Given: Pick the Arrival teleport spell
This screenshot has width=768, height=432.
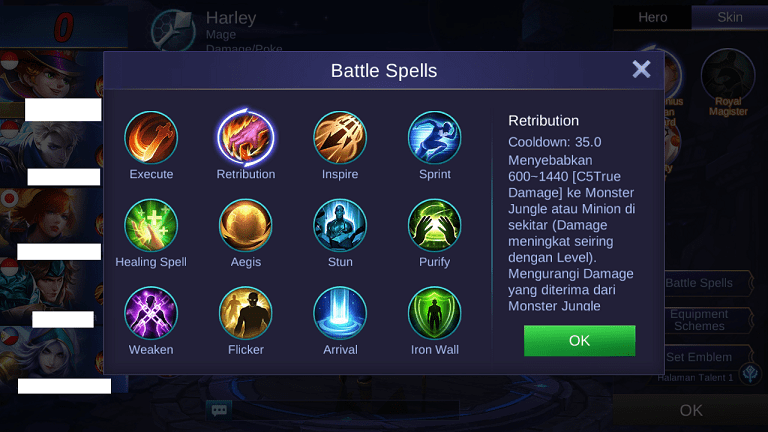Looking at the screenshot, I should coord(340,313).
